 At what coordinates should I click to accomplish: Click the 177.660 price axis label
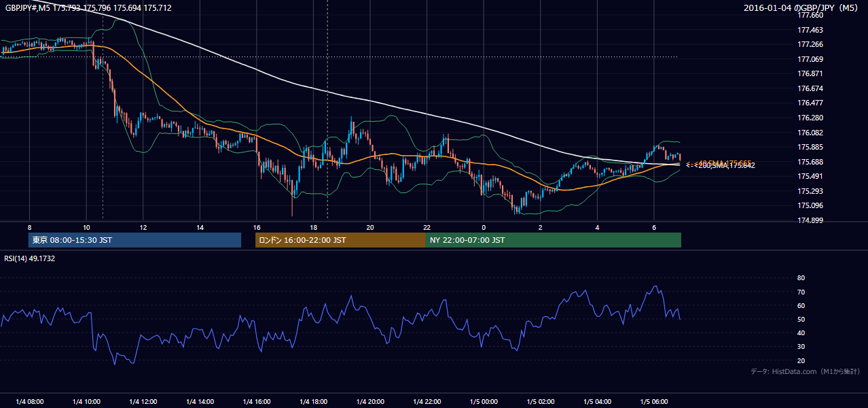[810, 15]
